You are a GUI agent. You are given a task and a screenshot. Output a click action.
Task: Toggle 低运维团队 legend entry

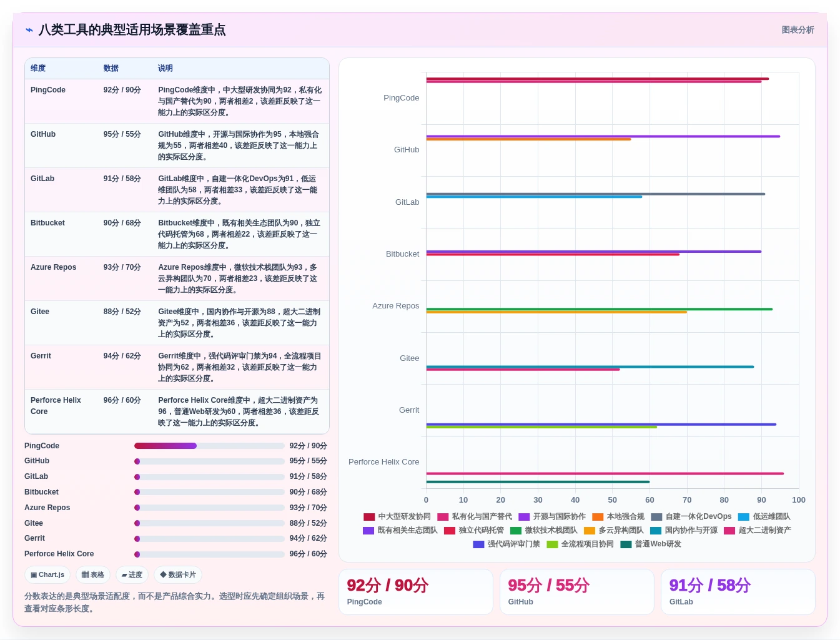click(x=764, y=517)
